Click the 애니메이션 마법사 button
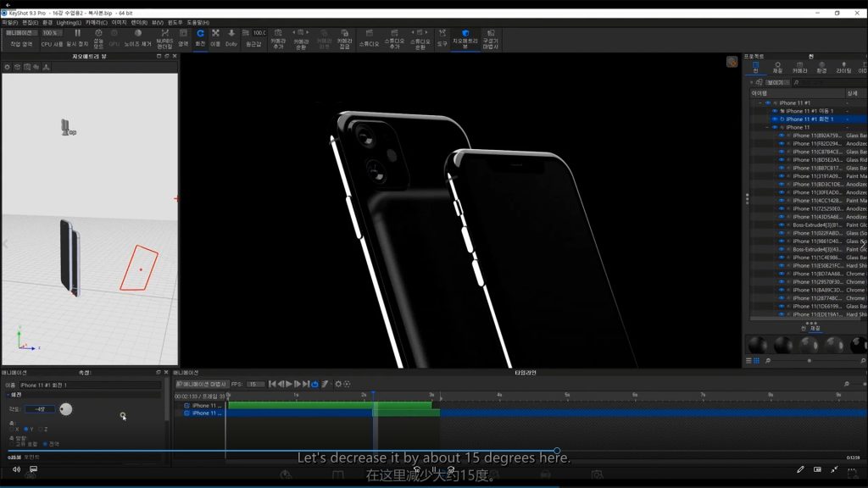 tap(202, 384)
